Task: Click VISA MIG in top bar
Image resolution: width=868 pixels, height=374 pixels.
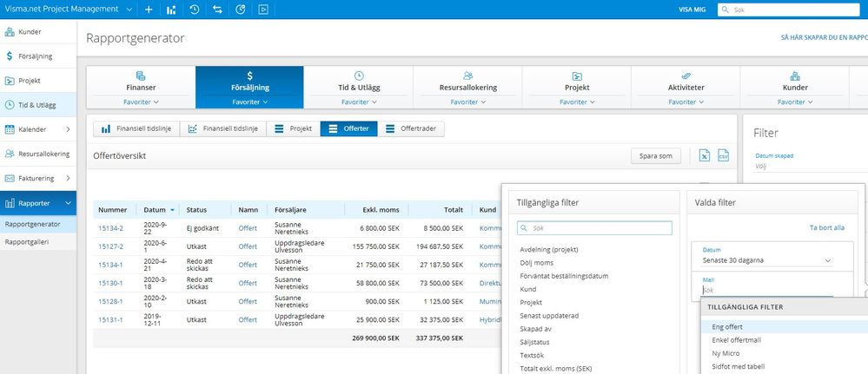Action: [692, 10]
